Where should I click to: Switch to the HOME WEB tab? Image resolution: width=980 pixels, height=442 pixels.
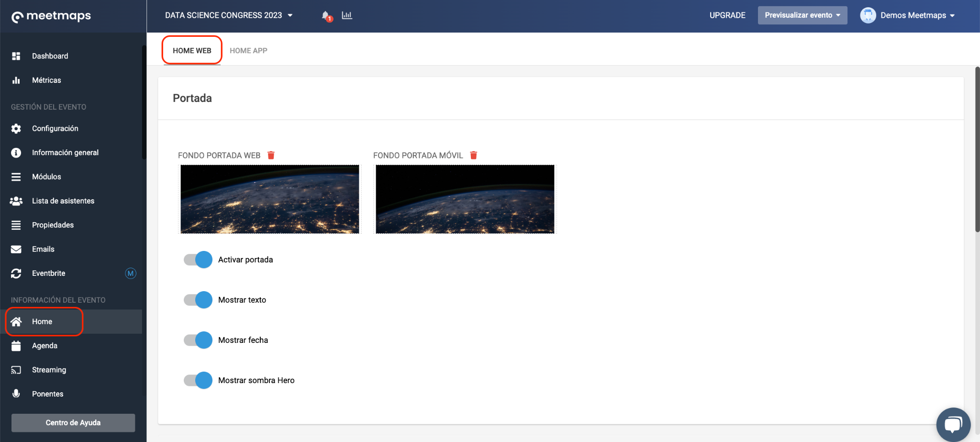click(x=192, y=50)
